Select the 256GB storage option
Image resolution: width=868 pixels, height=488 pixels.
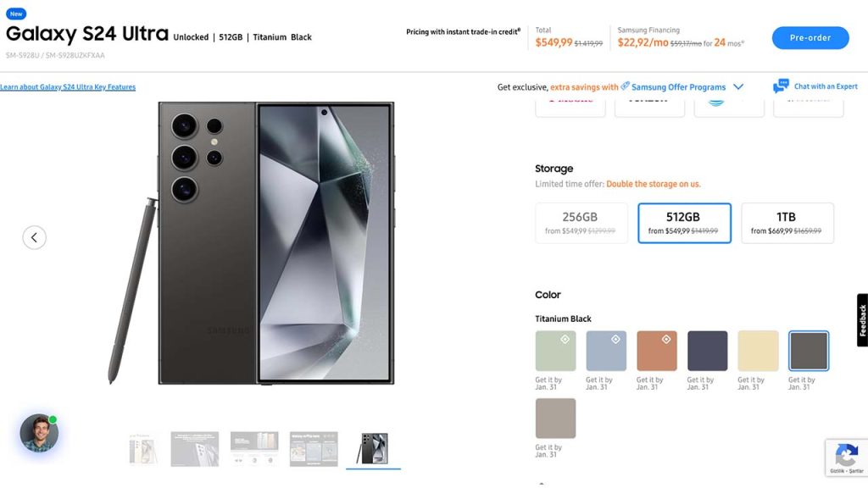click(581, 223)
